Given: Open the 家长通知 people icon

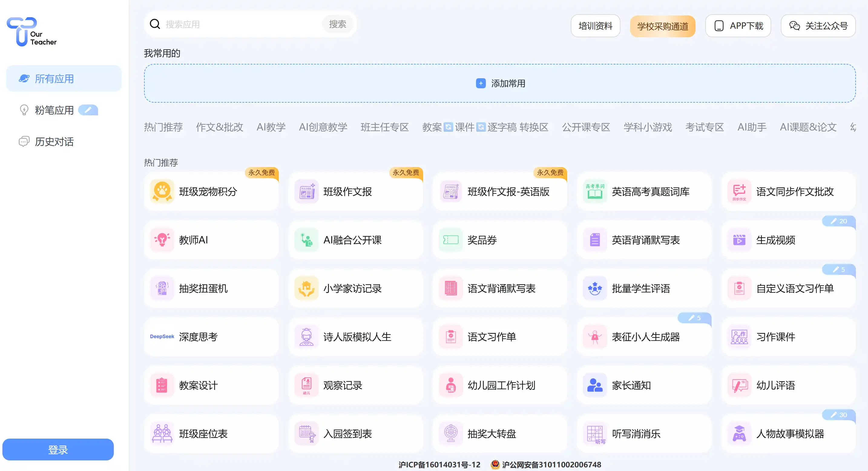Looking at the screenshot, I should [595, 385].
